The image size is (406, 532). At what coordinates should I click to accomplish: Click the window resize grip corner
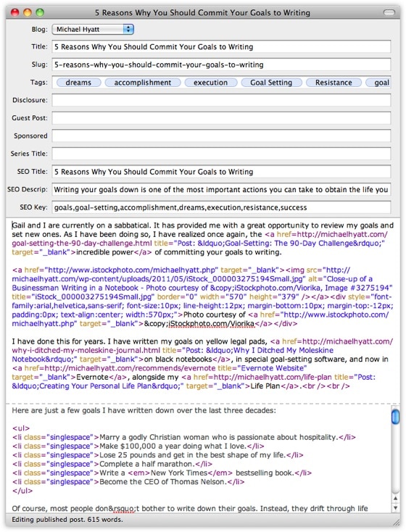(x=396, y=521)
